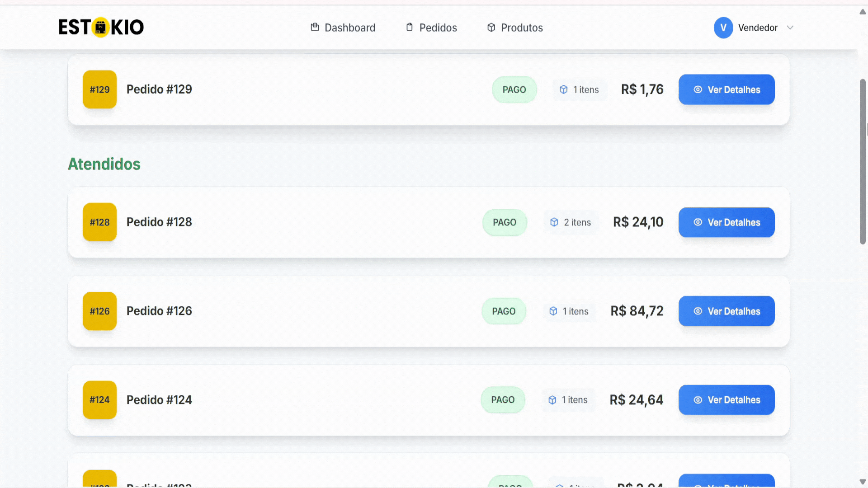The width and height of the screenshot is (868, 488).
Task: Click yellow #124 order badge
Action: coord(99,400)
